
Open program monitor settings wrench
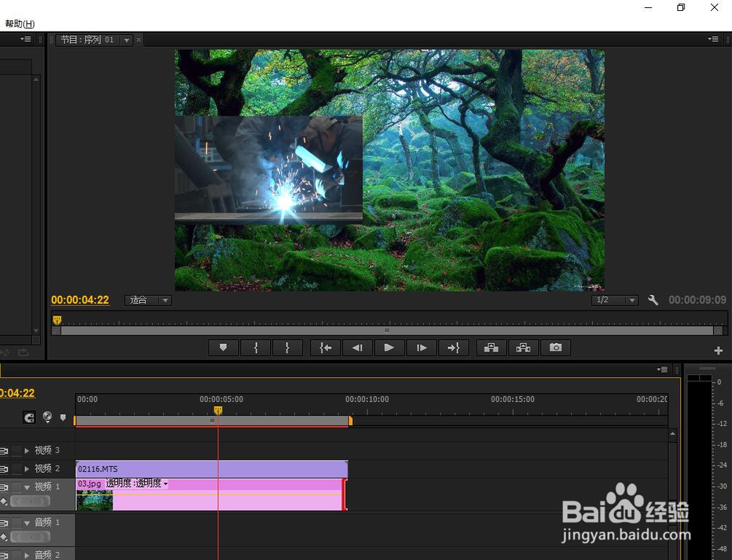coord(653,300)
